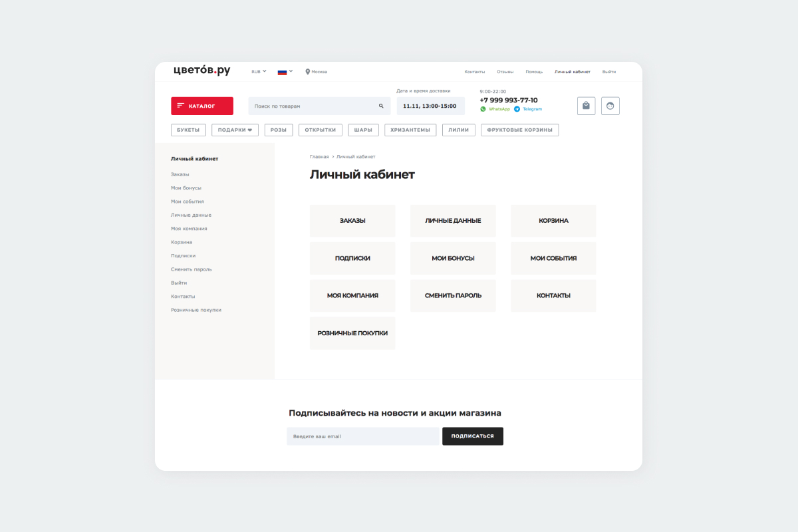Open Розничные покупки in the sidebar
This screenshot has width=798, height=532.
196,310
